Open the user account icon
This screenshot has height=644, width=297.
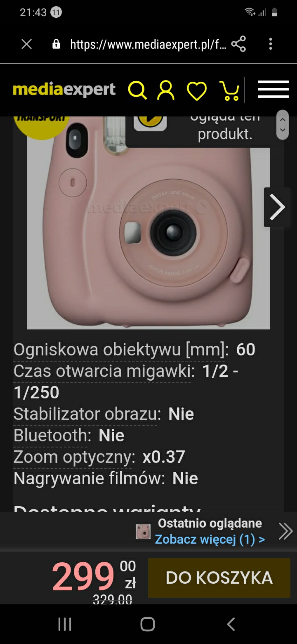pos(166,90)
